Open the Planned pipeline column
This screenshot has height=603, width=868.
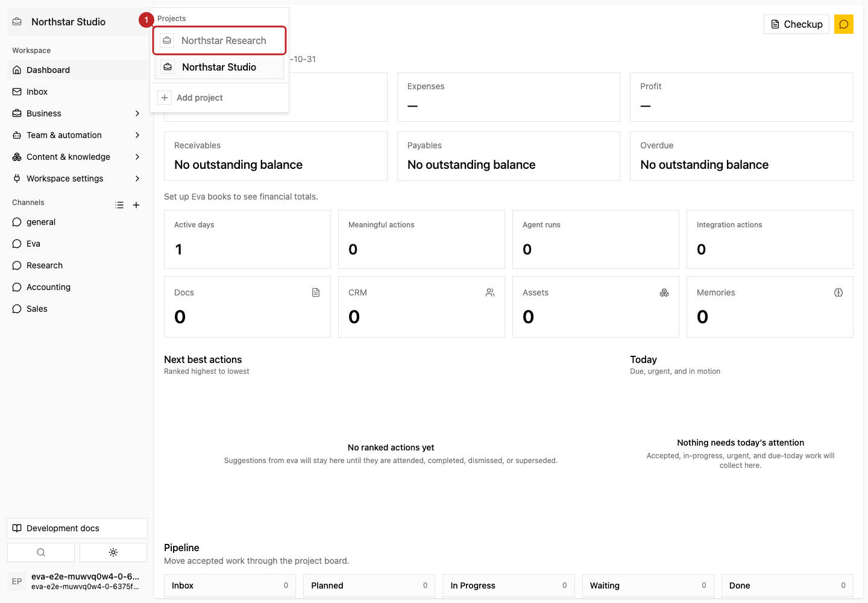[369, 586]
